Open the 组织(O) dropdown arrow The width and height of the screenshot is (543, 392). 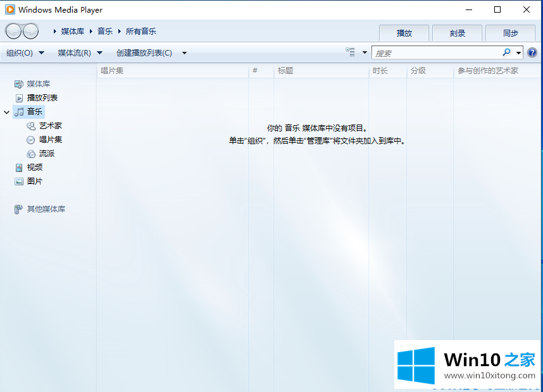pyautogui.click(x=42, y=53)
